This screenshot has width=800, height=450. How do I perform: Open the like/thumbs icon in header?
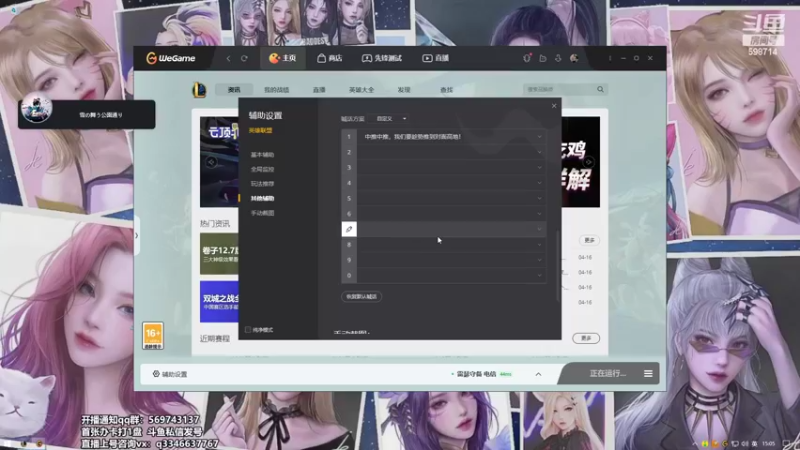(x=543, y=59)
